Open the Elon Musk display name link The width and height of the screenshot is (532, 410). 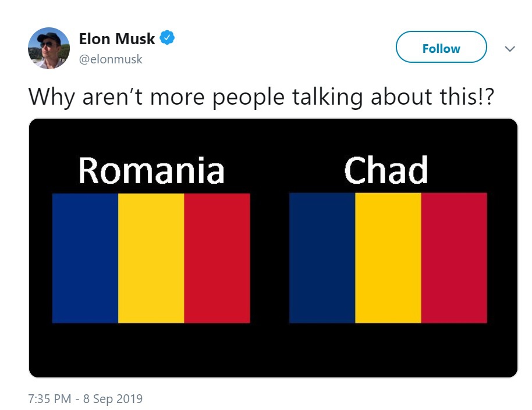point(117,40)
